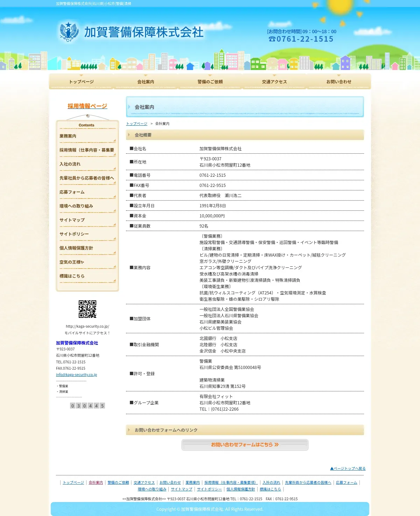This screenshot has width=420, height=516.
Task: Click footer link 環境への取り組み
Action: pos(152,489)
